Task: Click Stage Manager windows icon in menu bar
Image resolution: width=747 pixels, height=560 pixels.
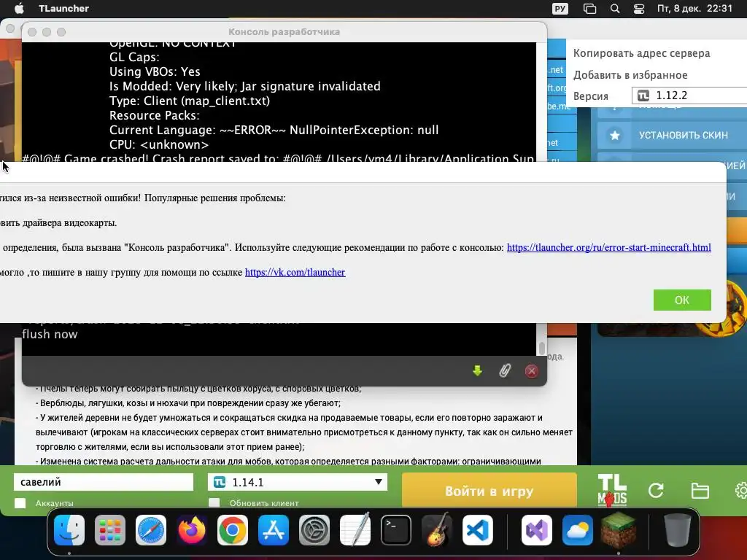Action: click(589, 9)
